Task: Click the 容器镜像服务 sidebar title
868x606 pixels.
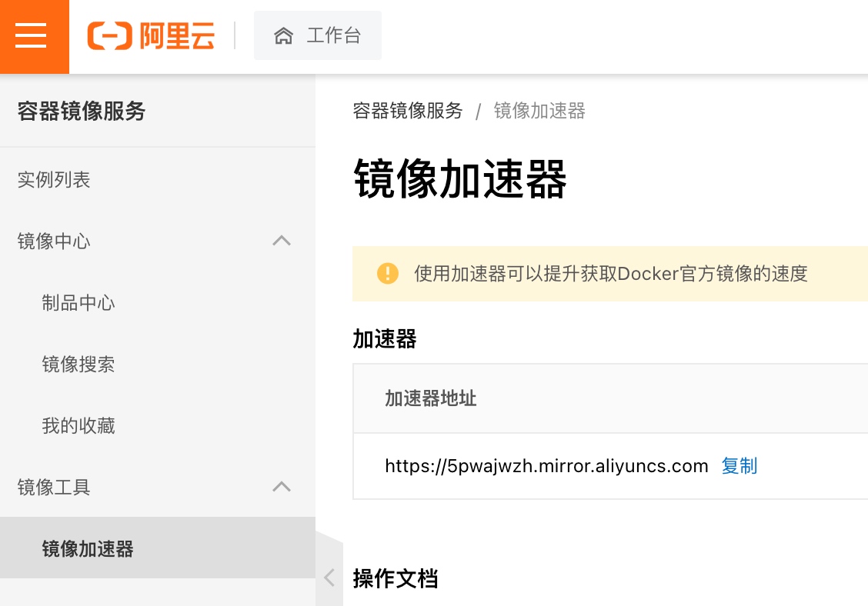Action: click(82, 111)
